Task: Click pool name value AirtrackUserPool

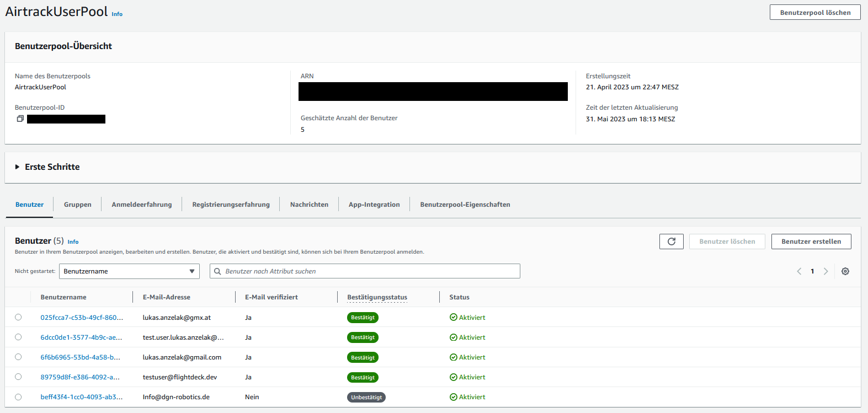Action: click(40, 87)
